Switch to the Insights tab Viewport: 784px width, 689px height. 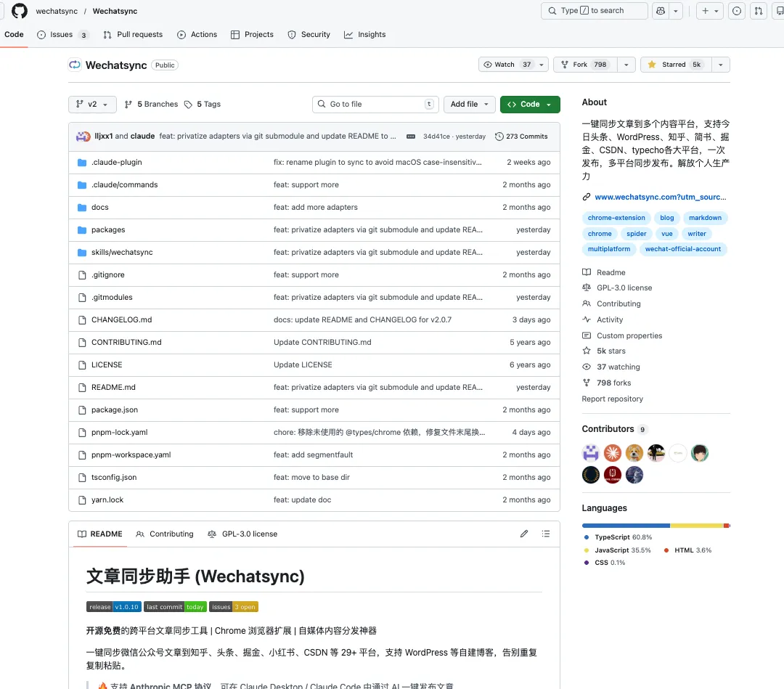click(x=365, y=35)
